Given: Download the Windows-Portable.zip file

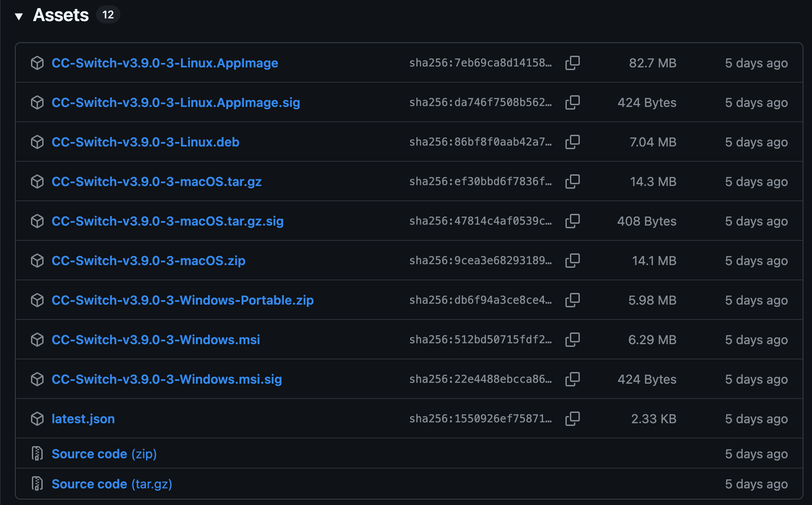Looking at the screenshot, I should (182, 300).
